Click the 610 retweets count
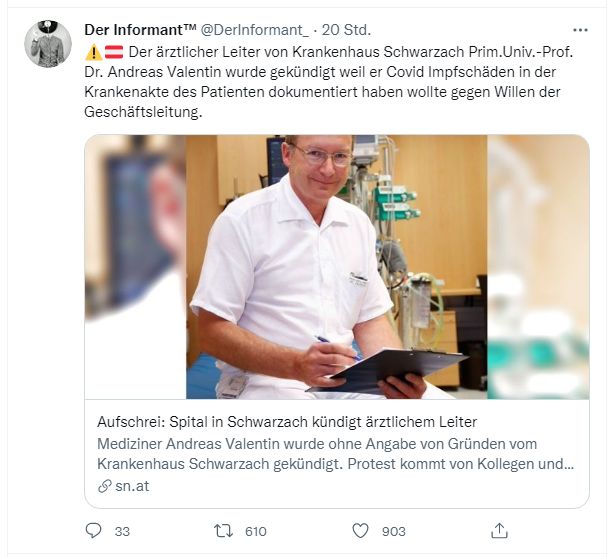The height and width of the screenshot is (557, 615). (x=256, y=532)
